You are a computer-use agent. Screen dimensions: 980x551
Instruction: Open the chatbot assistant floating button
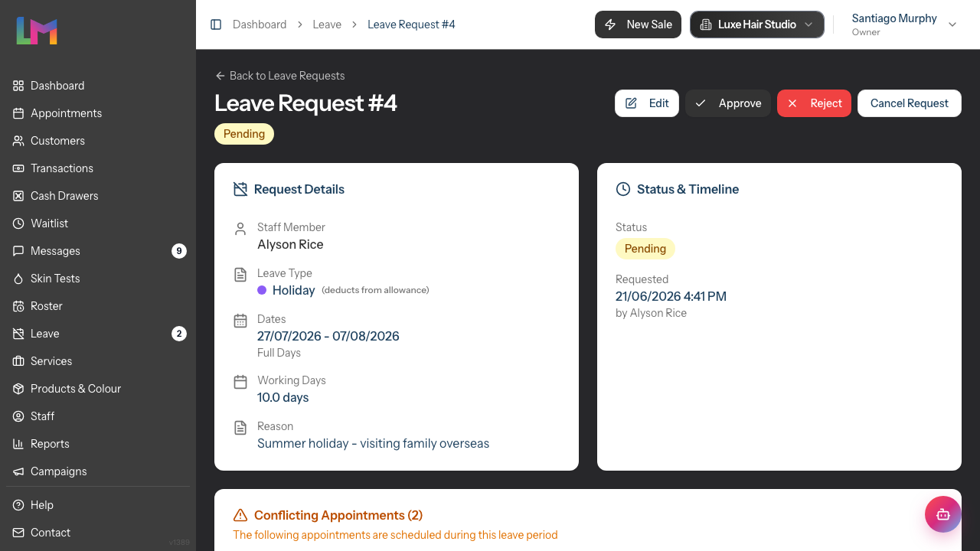tap(943, 514)
